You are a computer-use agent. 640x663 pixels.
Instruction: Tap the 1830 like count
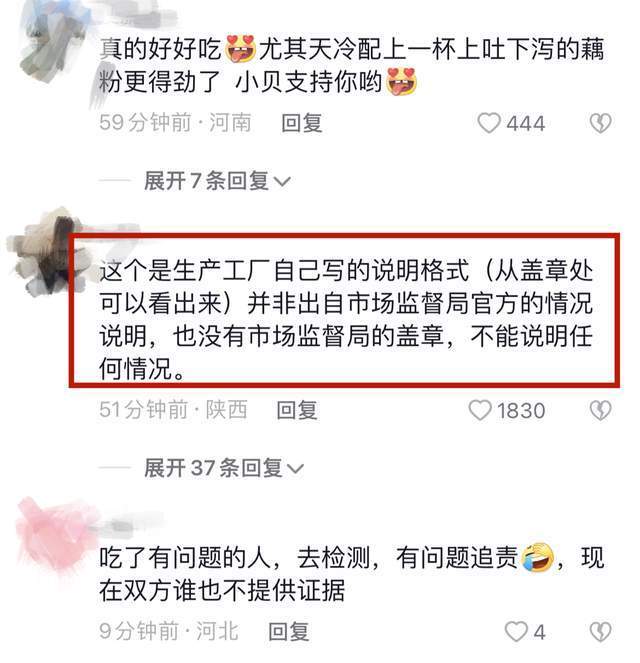click(521, 411)
